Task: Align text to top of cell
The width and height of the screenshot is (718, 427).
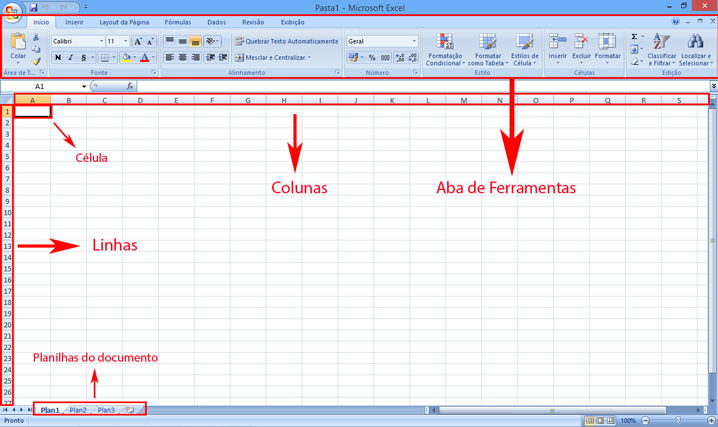Action: coord(169,41)
